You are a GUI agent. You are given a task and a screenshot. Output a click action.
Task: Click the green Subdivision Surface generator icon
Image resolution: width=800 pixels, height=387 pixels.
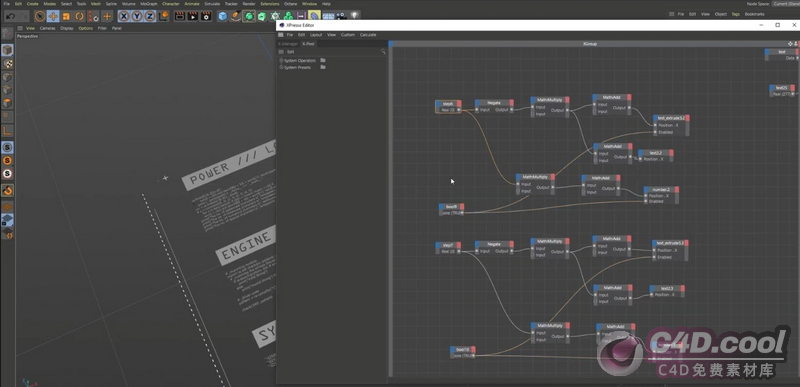(249, 16)
